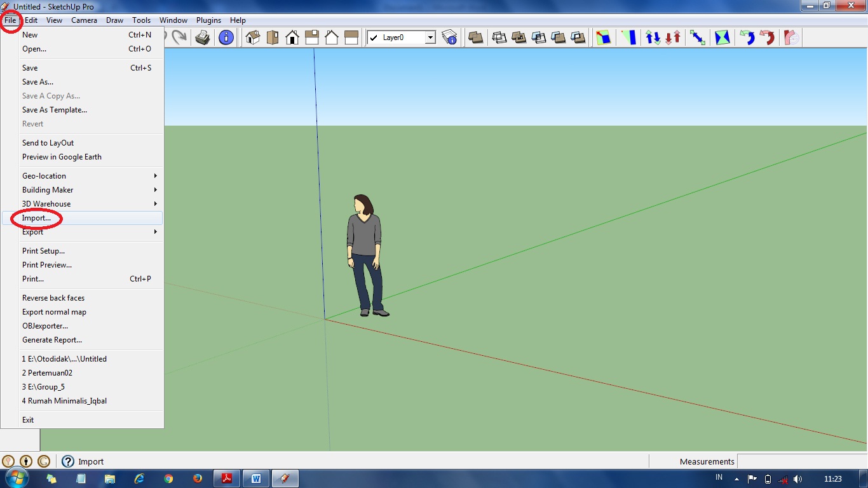Switch to Left view icon
The height and width of the screenshot is (488, 868).
pyautogui.click(x=351, y=37)
